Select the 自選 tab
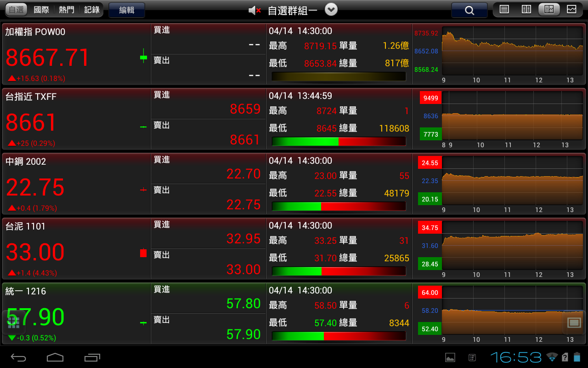Viewport: 588px width, 368px height. 16,10
